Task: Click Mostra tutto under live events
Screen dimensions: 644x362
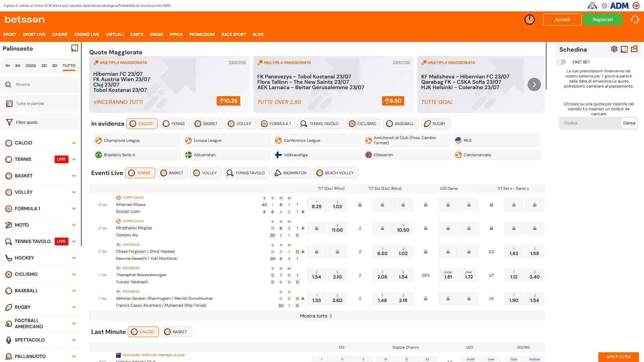Action: pyautogui.click(x=316, y=316)
